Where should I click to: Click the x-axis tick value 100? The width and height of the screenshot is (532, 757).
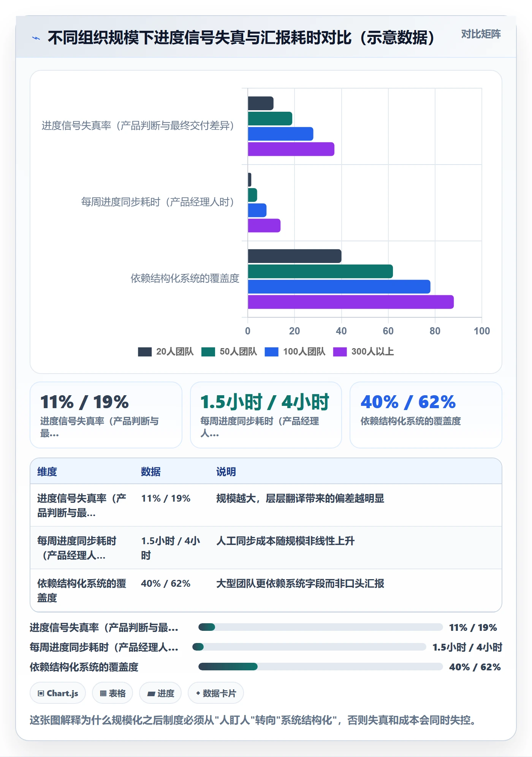pos(482,331)
